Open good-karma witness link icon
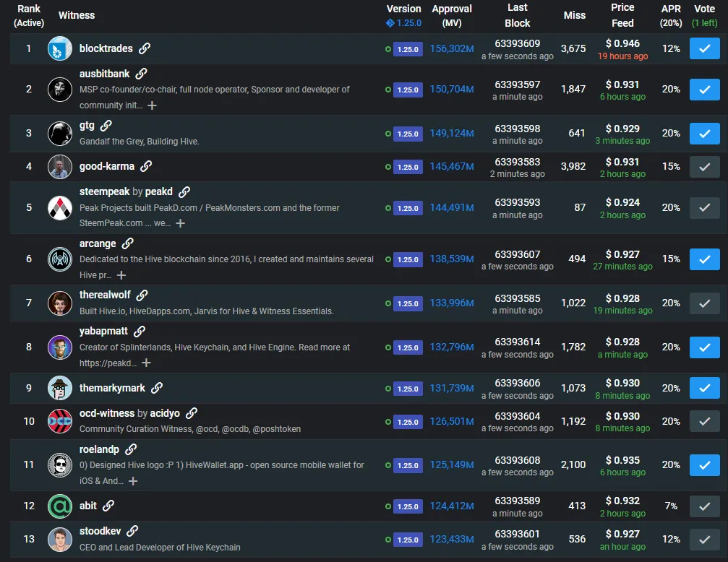This screenshot has width=728, height=562. (146, 166)
